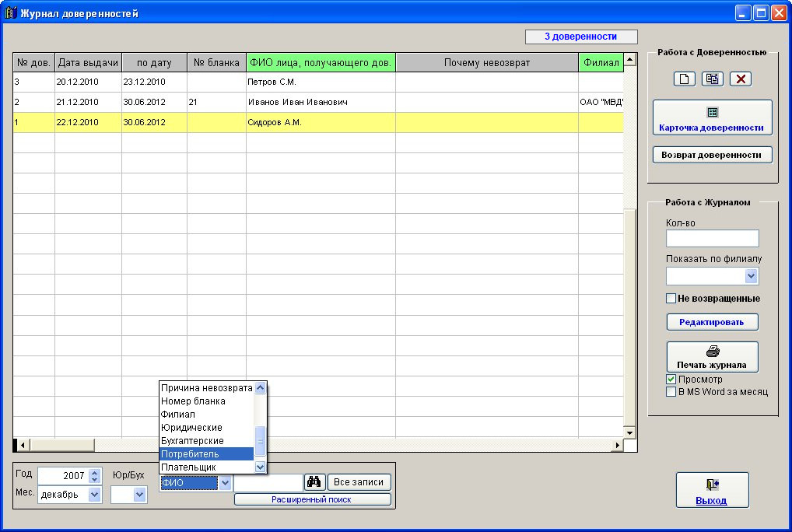Enable Не возвращенные checkbox

point(671,299)
